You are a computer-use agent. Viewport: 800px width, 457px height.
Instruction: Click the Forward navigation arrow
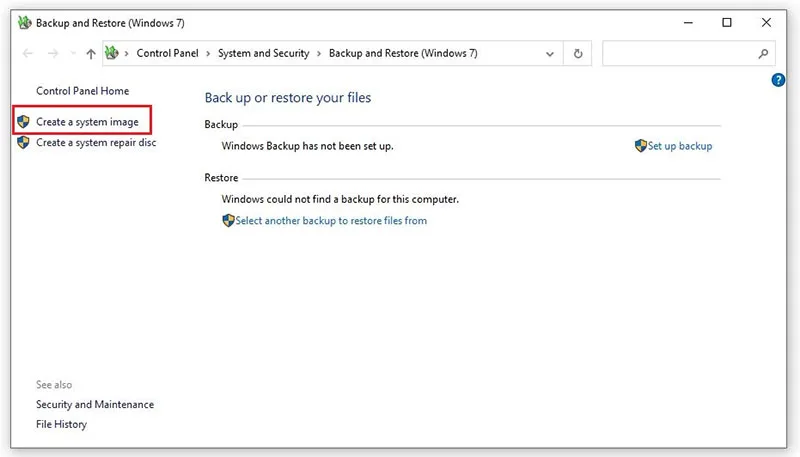coord(53,54)
